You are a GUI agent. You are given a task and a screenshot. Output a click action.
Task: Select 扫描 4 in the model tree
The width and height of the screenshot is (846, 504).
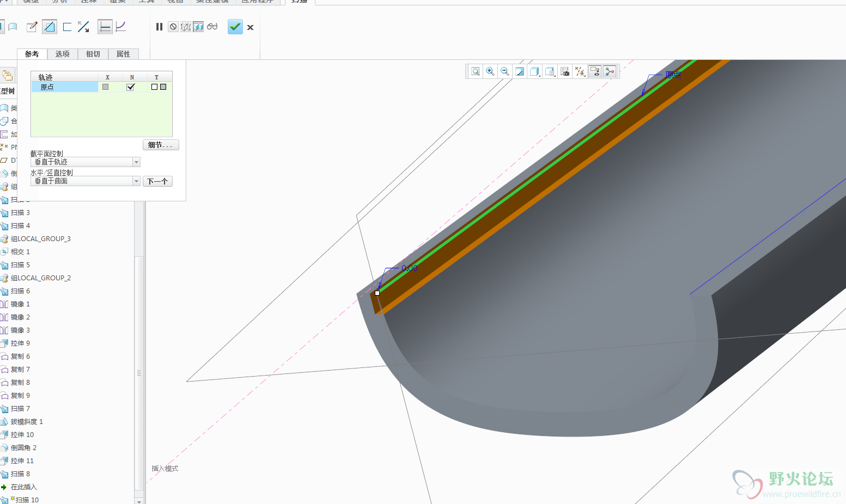point(20,226)
